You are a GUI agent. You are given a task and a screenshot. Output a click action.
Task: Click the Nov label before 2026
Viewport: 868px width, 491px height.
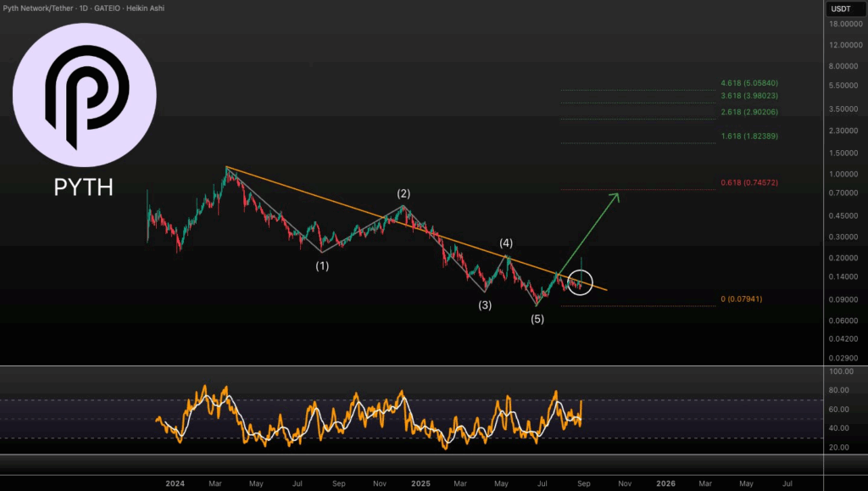[625, 483]
